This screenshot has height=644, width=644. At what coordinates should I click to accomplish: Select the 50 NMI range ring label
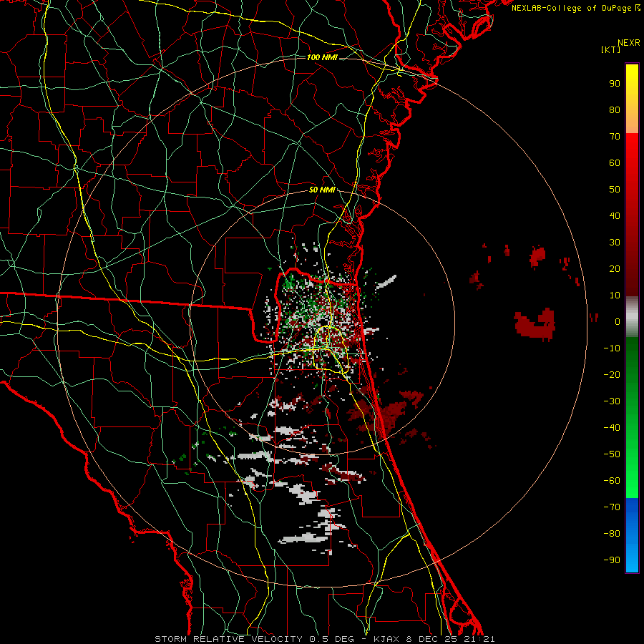click(322, 190)
